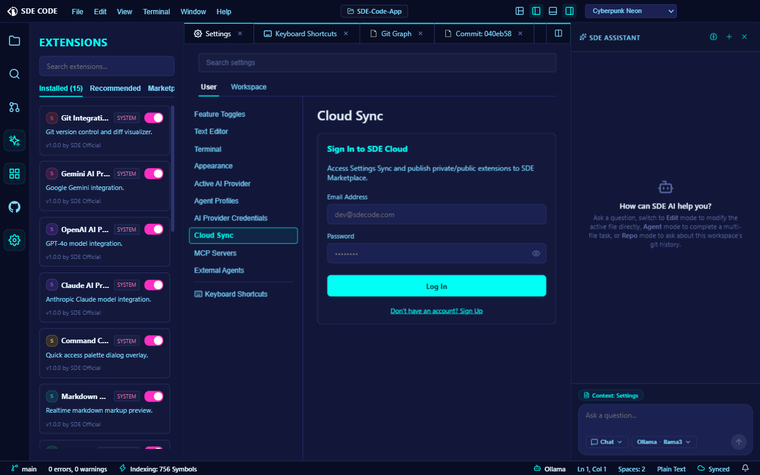Disable the Command C... extension toggle
The height and width of the screenshot is (475, 760).
click(154, 341)
